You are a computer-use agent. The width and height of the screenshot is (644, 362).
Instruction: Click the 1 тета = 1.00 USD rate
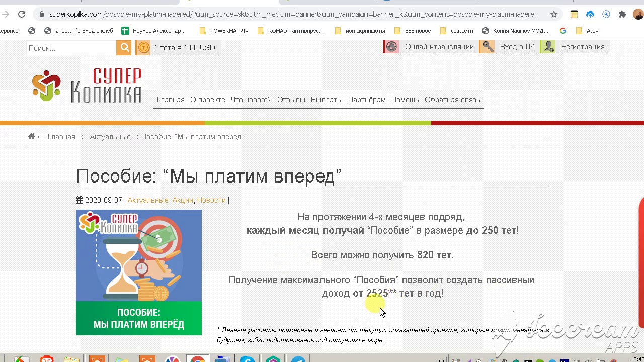coord(185,48)
